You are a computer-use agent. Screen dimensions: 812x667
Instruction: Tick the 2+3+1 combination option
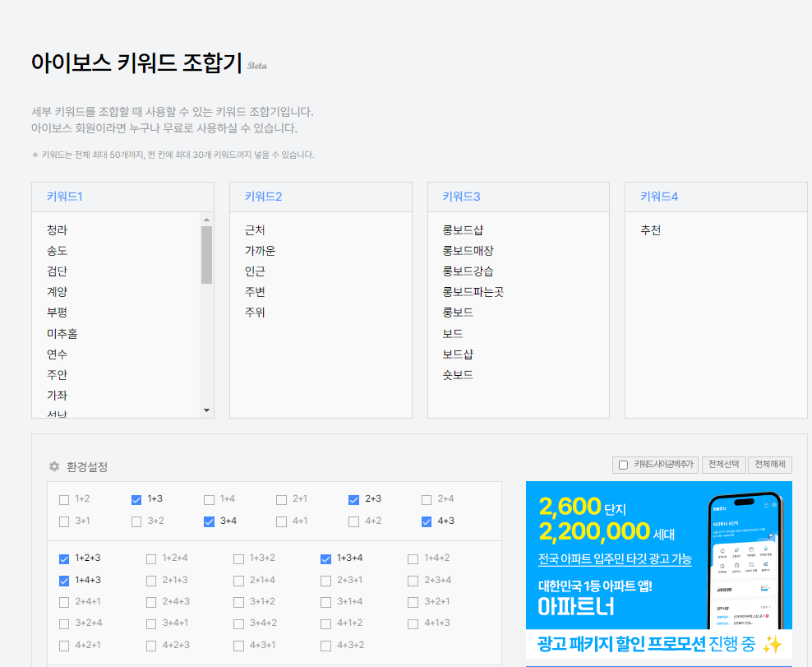pos(325,581)
